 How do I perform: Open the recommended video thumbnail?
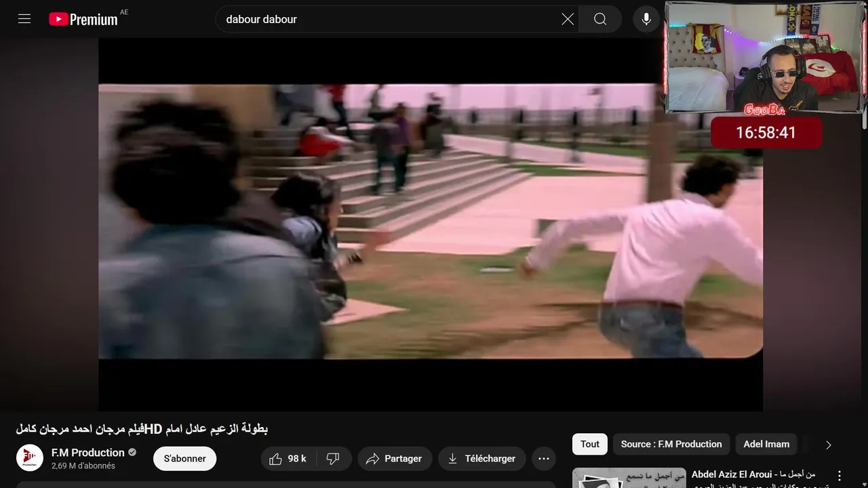(x=629, y=478)
